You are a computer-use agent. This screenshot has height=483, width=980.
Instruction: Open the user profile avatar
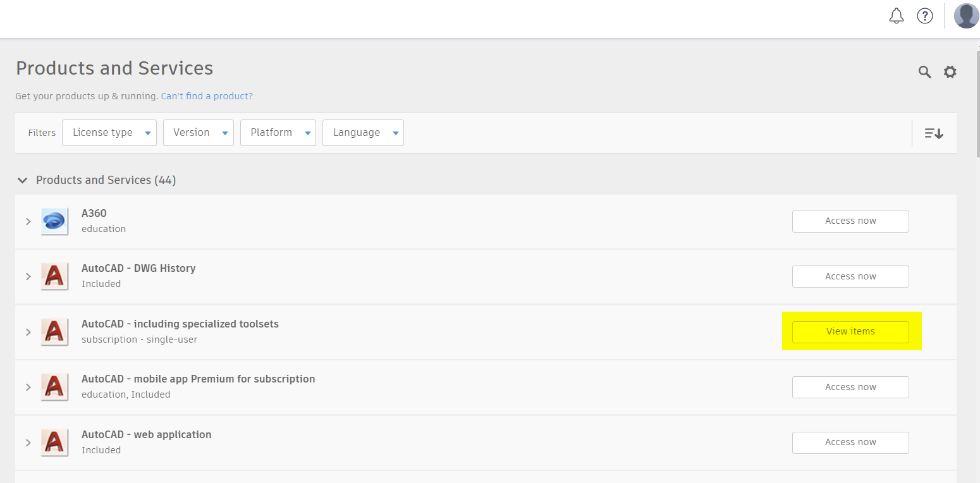click(966, 16)
